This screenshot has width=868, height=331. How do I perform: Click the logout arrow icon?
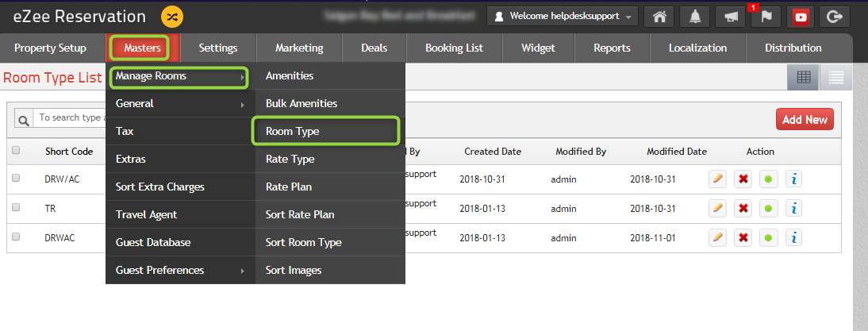(x=833, y=17)
